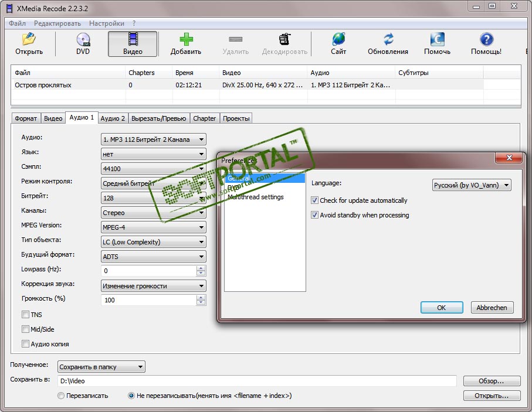Close the Preferences dialog with X
Viewport: 532px width, 412px height.
pyautogui.click(x=509, y=158)
